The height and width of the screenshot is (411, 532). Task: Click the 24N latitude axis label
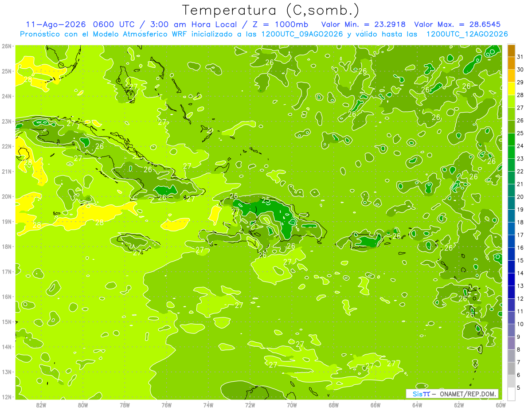[x=6, y=96]
